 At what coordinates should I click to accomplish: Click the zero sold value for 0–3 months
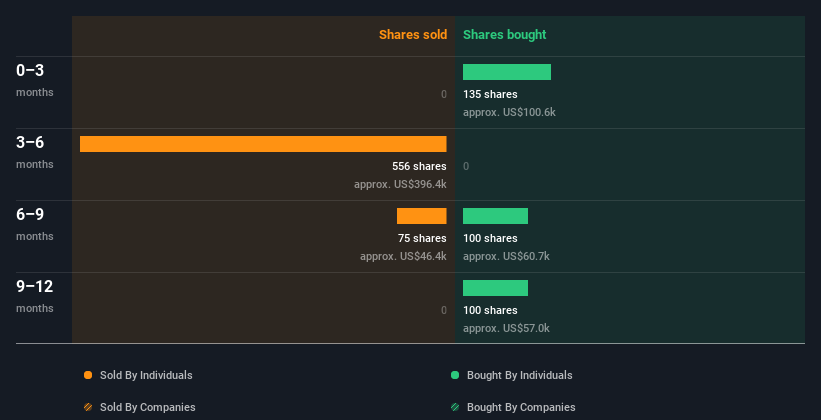pyautogui.click(x=443, y=94)
